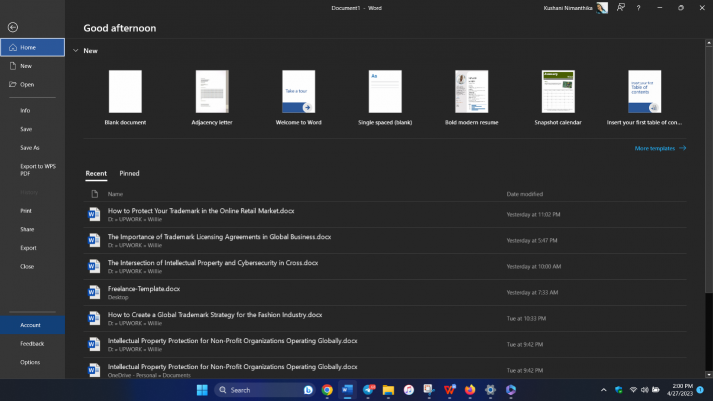Open the WPS Office icon in taskbar
The width and height of the screenshot is (713, 401).
[x=450, y=390]
